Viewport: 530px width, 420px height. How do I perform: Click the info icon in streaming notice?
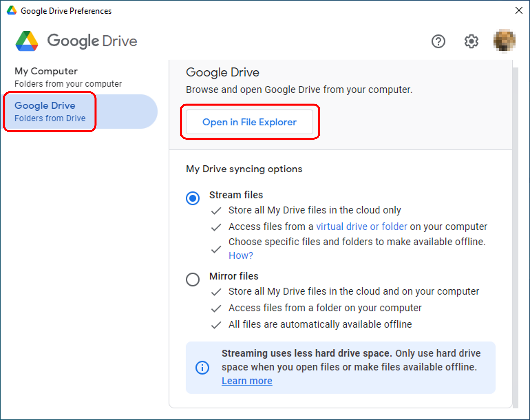202,368
